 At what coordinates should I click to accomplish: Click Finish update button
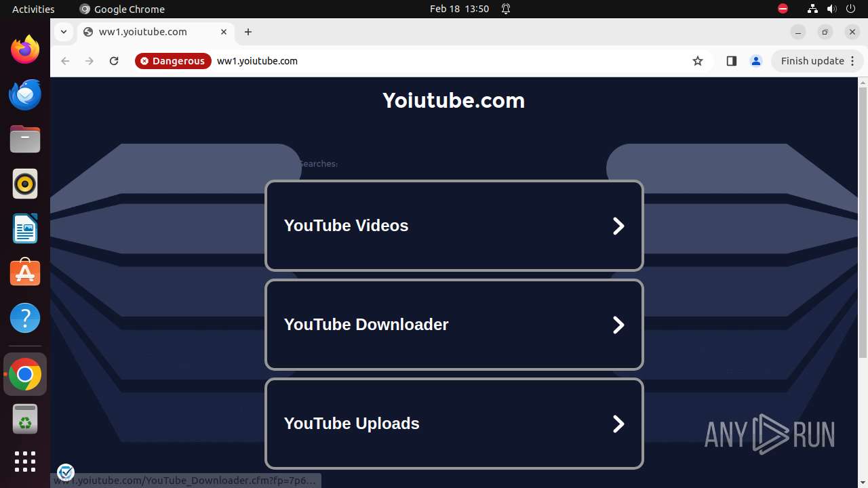coord(812,61)
